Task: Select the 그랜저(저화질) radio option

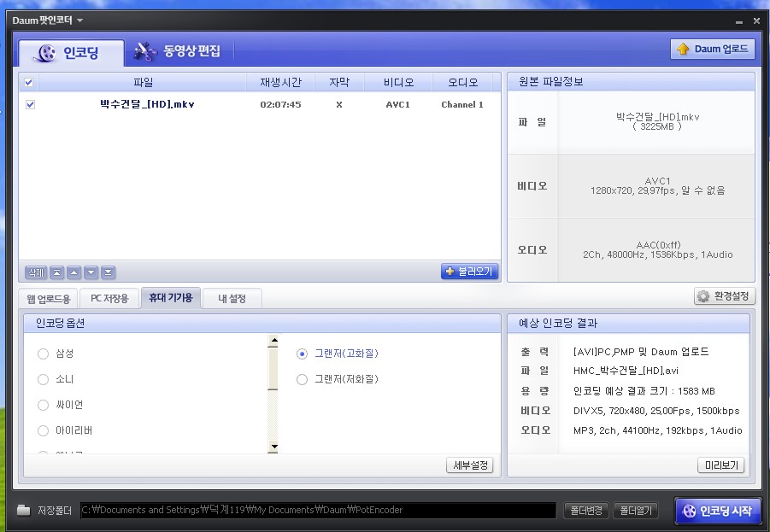Action: tap(302, 379)
